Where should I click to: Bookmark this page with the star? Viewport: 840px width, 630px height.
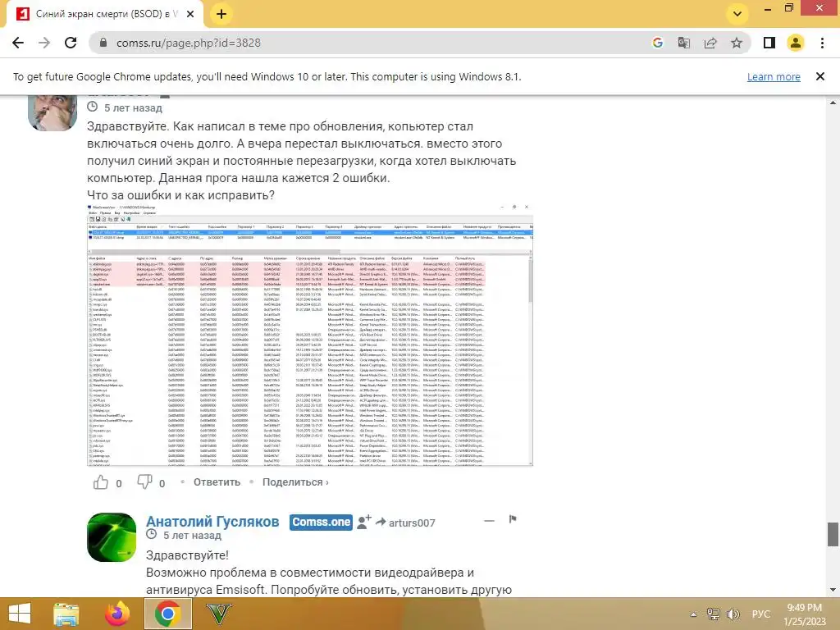pos(737,43)
